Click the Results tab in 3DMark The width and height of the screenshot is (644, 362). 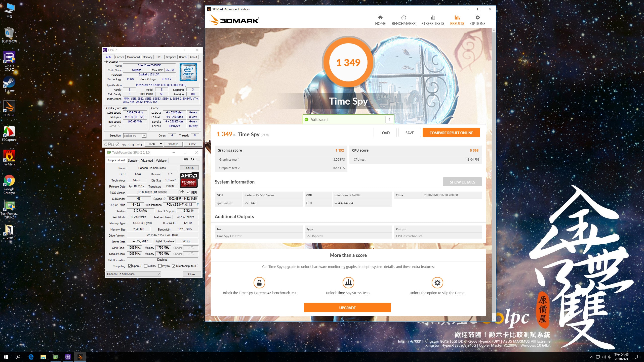tap(457, 21)
